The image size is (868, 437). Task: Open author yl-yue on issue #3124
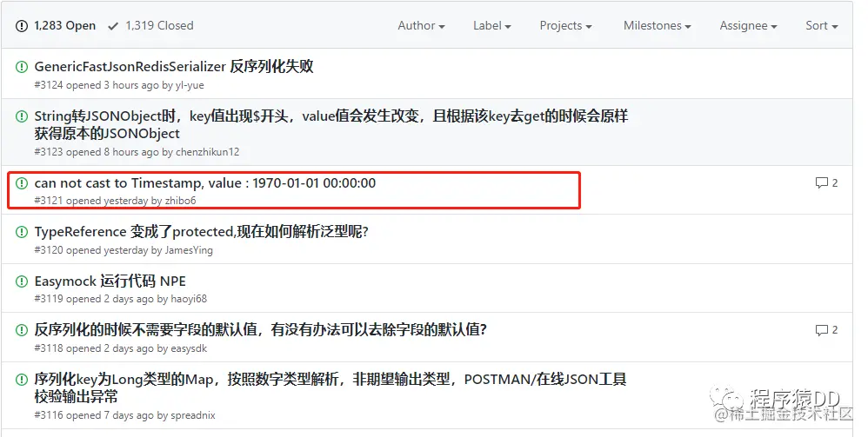click(190, 85)
